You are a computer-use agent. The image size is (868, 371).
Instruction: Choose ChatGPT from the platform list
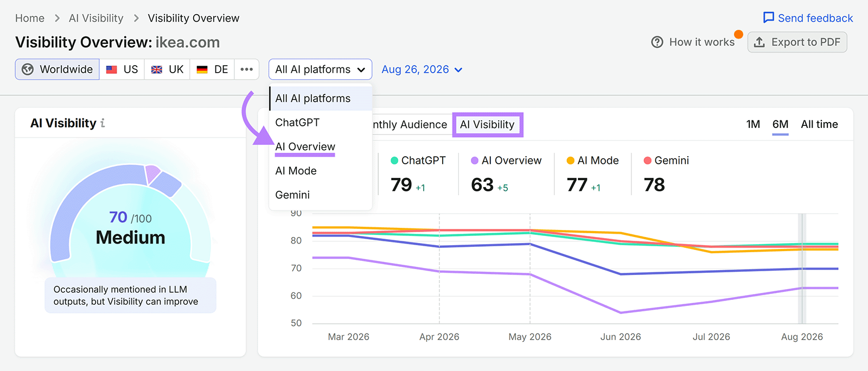pyautogui.click(x=321, y=123)
